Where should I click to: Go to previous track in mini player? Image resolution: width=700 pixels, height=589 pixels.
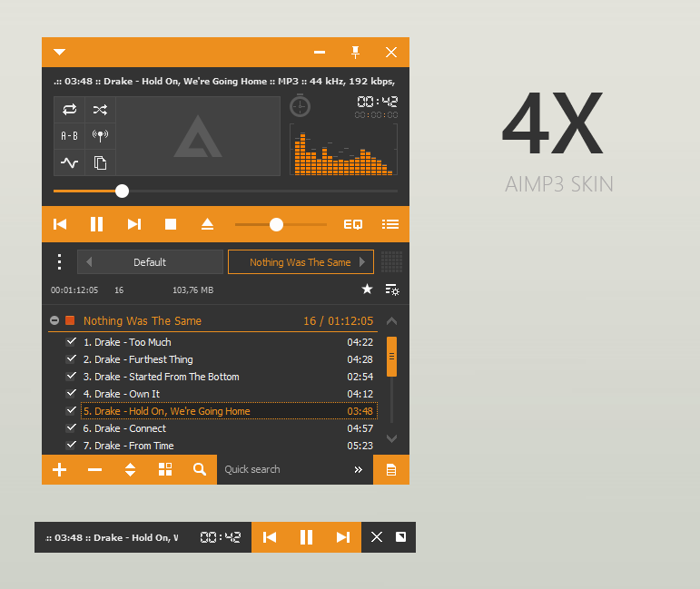270,537
